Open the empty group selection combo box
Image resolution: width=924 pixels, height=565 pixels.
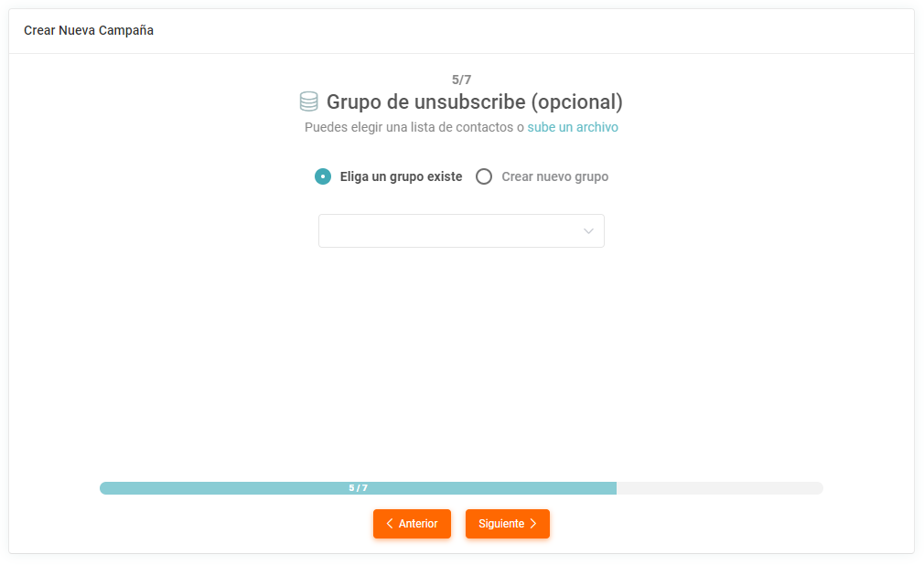(x=448, y=231)
